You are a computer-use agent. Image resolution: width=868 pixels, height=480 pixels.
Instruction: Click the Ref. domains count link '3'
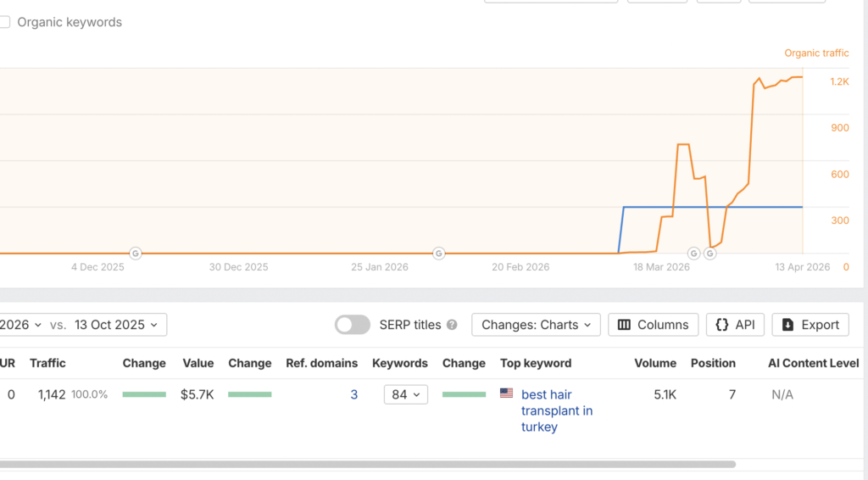tap(353, 394)
